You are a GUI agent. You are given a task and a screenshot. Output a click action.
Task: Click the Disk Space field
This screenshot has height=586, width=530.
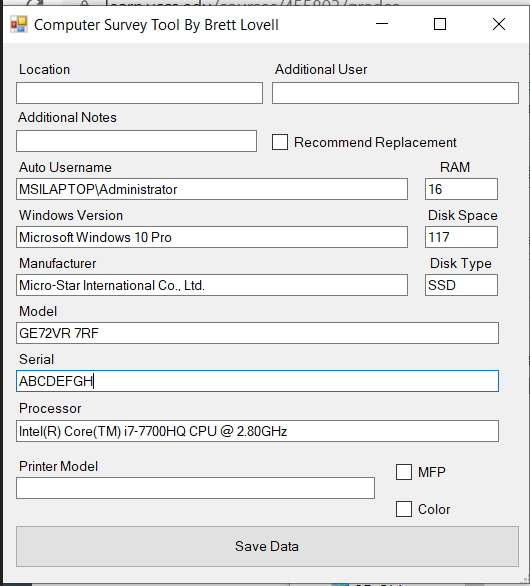(461, 237)
